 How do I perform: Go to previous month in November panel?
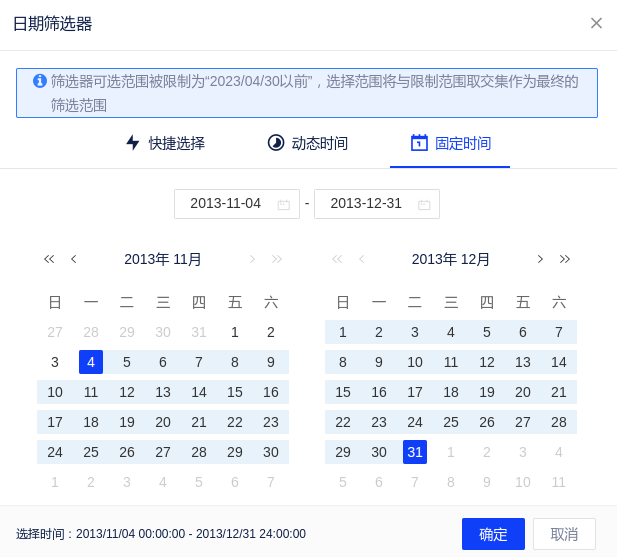(73, 259)
